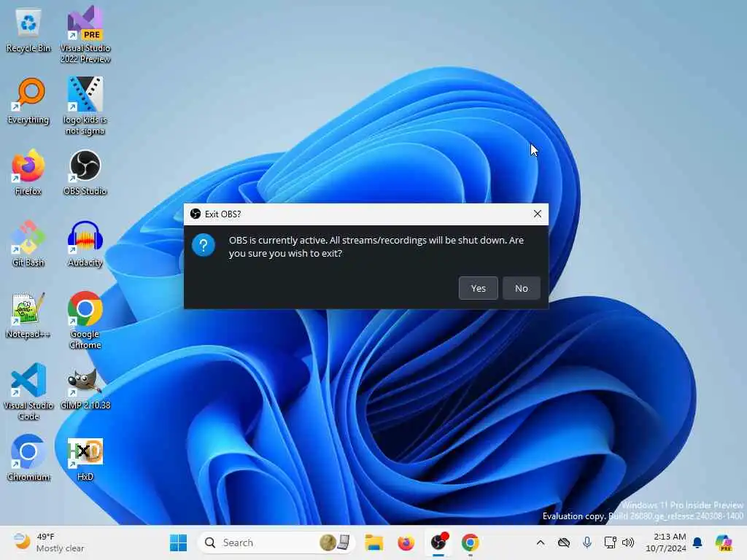
Task: Open the weather widget showing 49°F
Action: point(49,542)
